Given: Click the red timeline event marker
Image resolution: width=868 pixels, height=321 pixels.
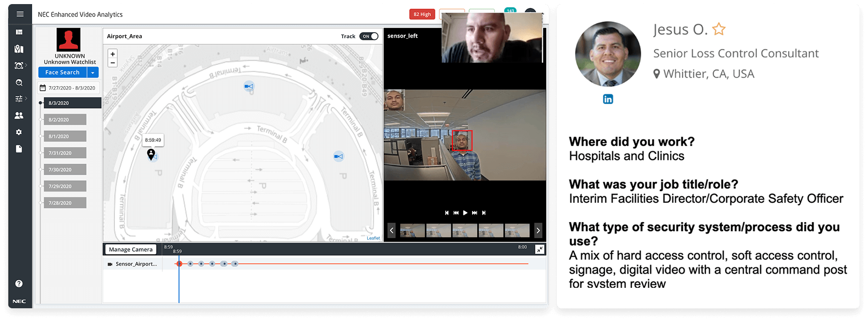Looking at the screenshot, I should pyautogui.click(x=179, y=263).
